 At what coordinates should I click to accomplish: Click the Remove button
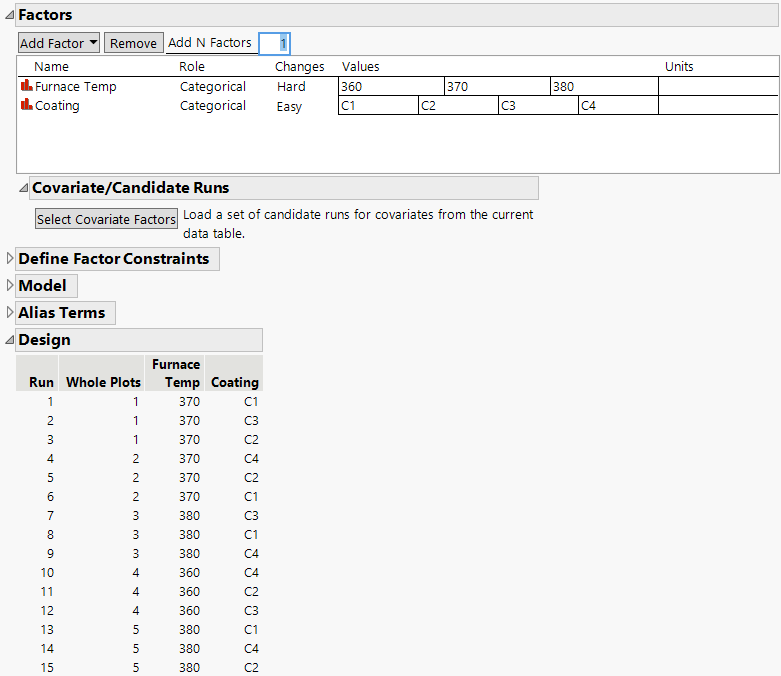coord(133,43)
